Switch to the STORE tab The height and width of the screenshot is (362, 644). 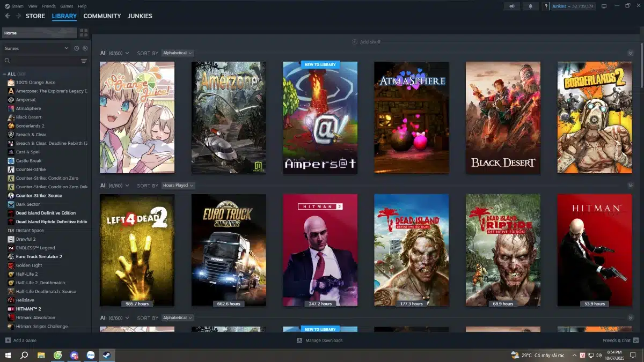(x=35, y=16)
